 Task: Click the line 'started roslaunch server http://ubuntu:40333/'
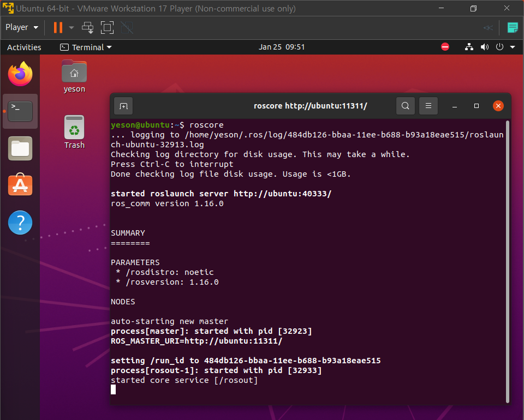(221, 194)
